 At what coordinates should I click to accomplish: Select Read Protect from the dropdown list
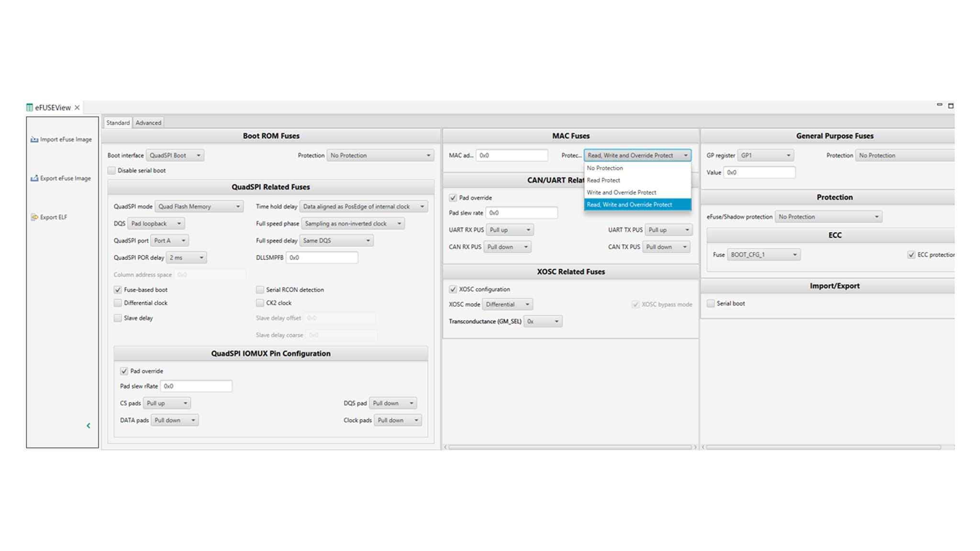point(603,180)
